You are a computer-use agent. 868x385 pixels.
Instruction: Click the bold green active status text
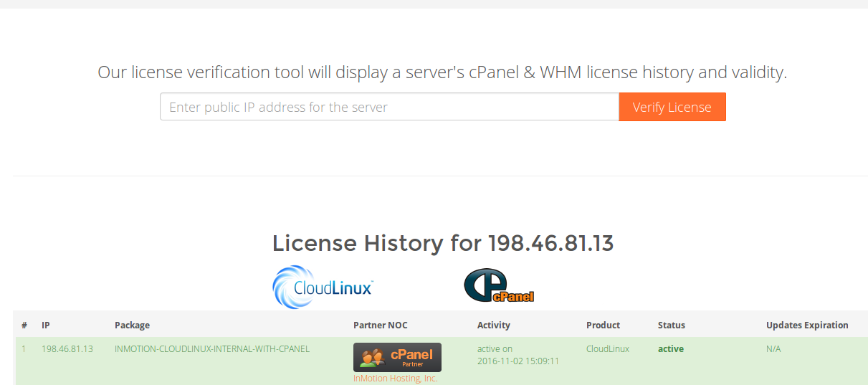click(670, 349)
